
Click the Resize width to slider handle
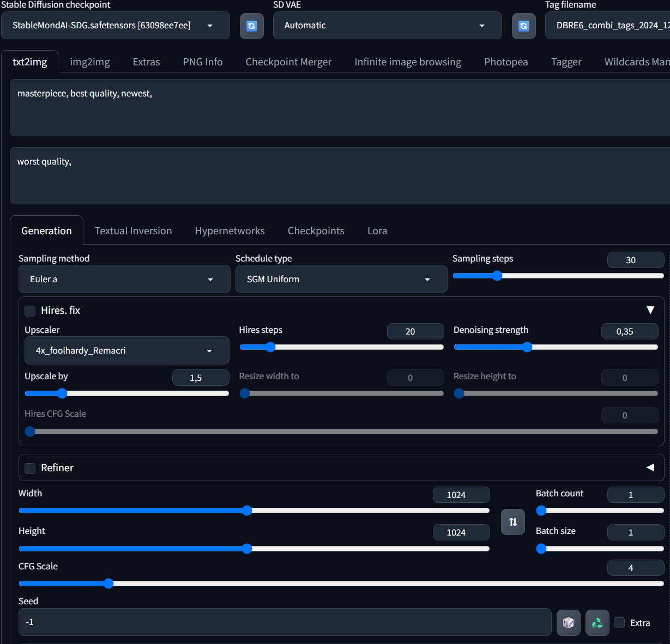[245, 393]
